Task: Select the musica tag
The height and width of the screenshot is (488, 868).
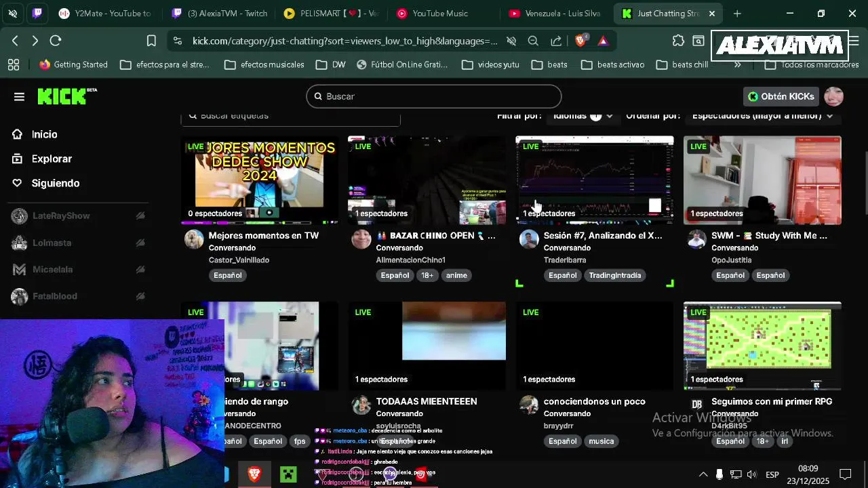Action: 601,441
